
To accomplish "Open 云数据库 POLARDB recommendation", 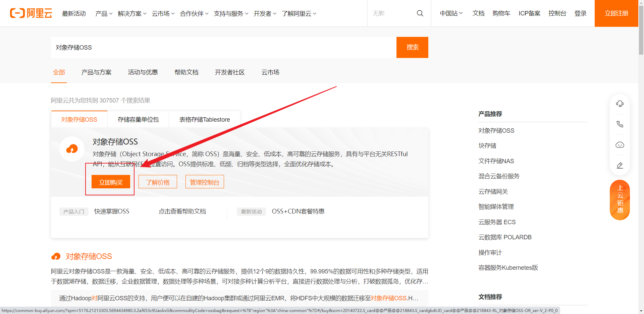I will pyautogui.click(x=505, y=237).
